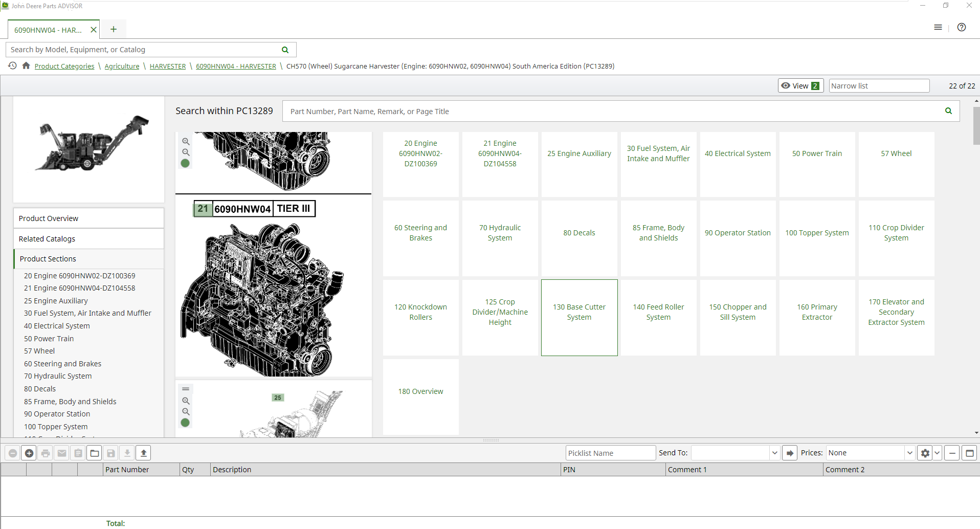Click the Agriculture breadcrumb link
Viewport: 980px width, 529px height.
[122, 67]
